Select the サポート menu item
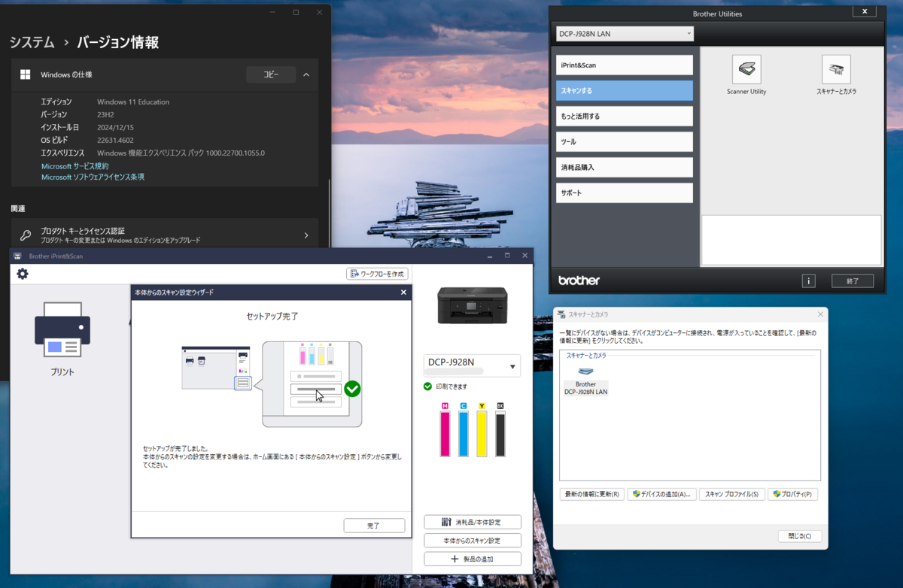The width and height of the screenshot is (903, 588). (x=624, y=192)
